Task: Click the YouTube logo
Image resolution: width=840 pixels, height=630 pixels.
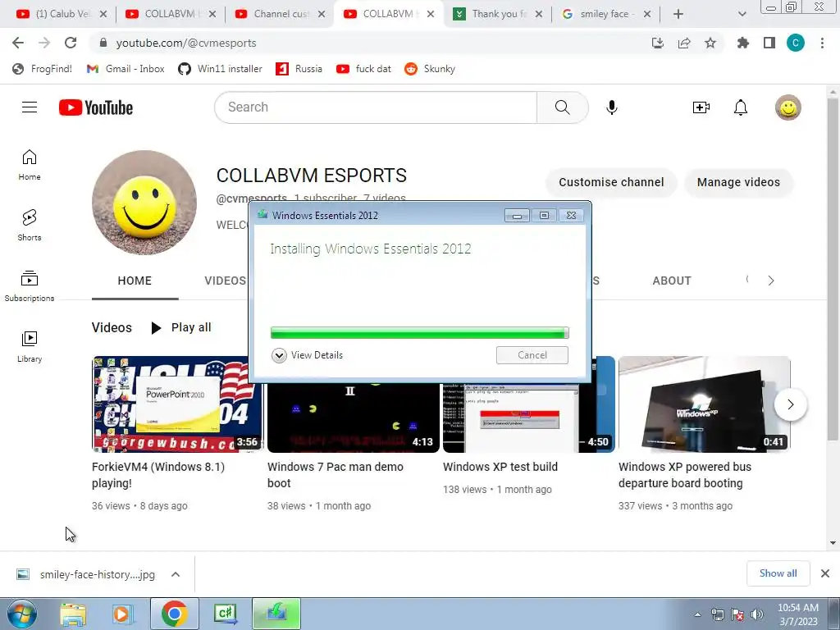Action: tap(96, 107)
